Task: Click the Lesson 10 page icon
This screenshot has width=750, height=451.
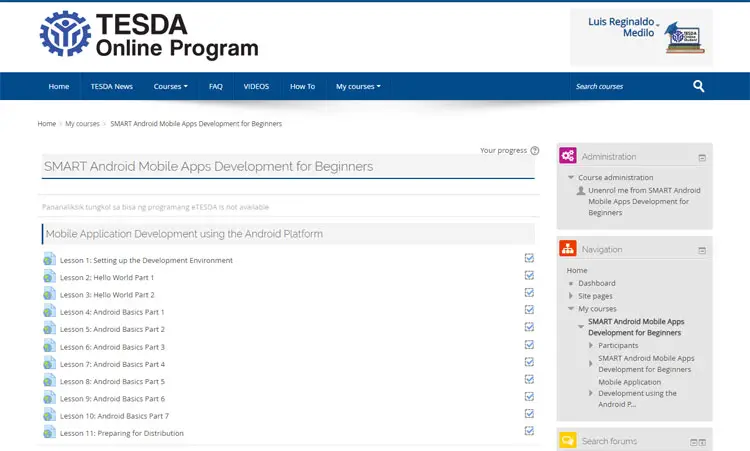Action: tap(49, 415)
